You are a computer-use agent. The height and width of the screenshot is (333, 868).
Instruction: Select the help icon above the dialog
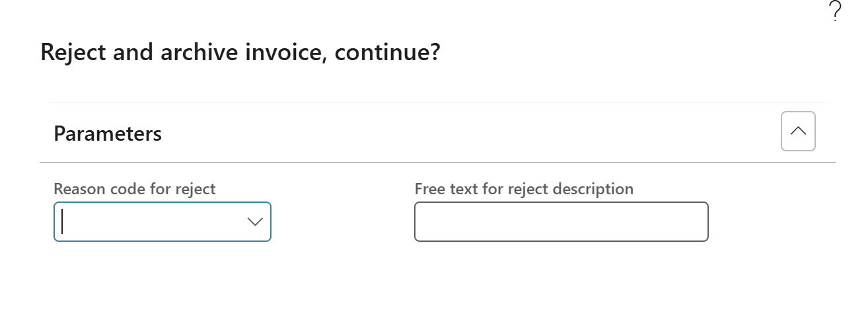click(835, 12)
